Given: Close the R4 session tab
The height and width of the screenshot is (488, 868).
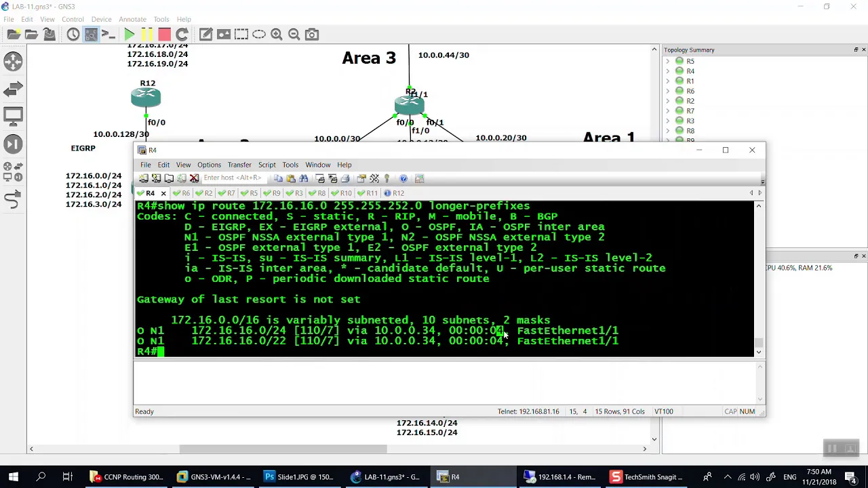Looking at the screenshot, I should [163, 193].
